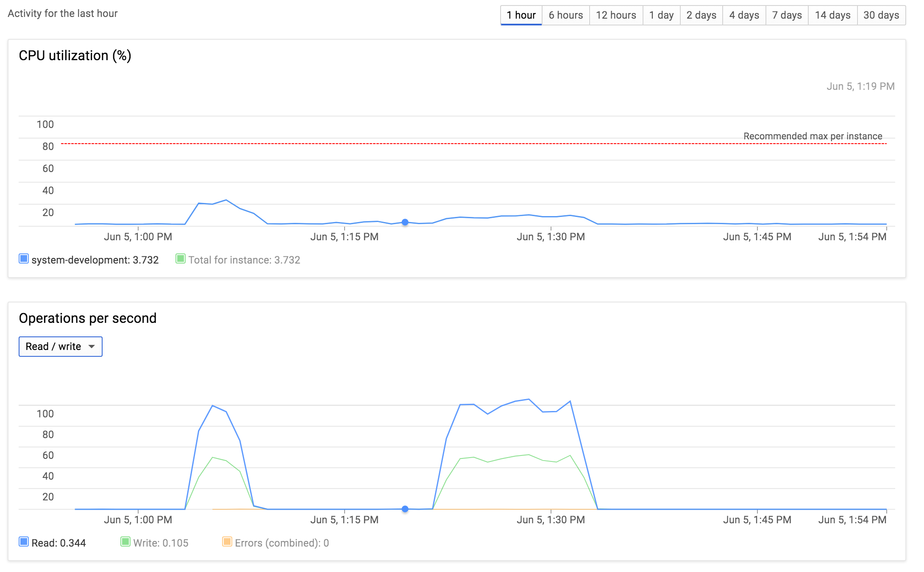Click the Write: 0.105 legend label
This screenshot has height=572, width=924.
click(x=161, y=543)
